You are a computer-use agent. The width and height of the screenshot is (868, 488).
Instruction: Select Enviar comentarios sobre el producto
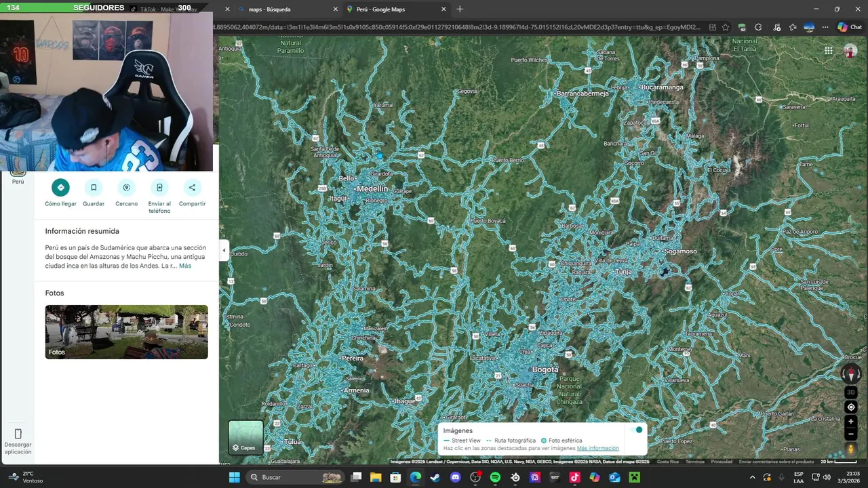[x=776, y=462]
